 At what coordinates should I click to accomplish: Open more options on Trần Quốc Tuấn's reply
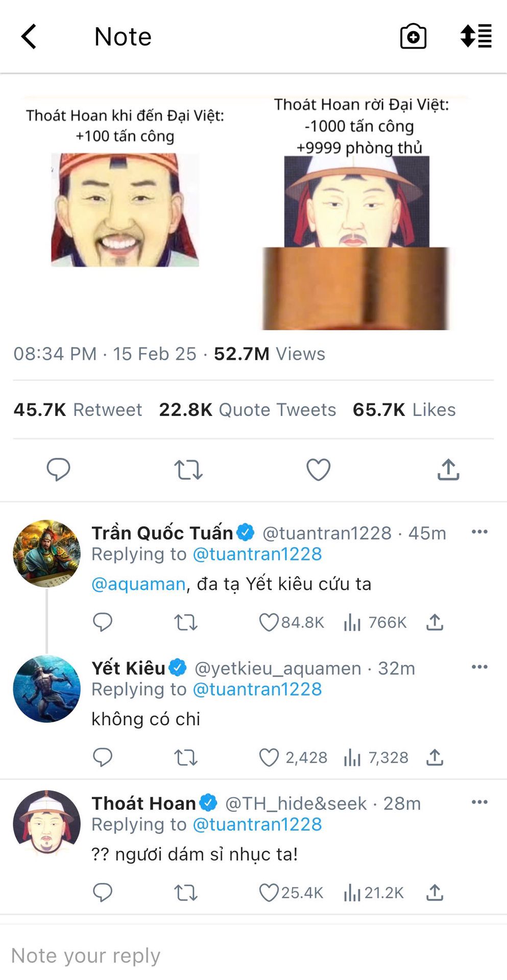(479, 532)
